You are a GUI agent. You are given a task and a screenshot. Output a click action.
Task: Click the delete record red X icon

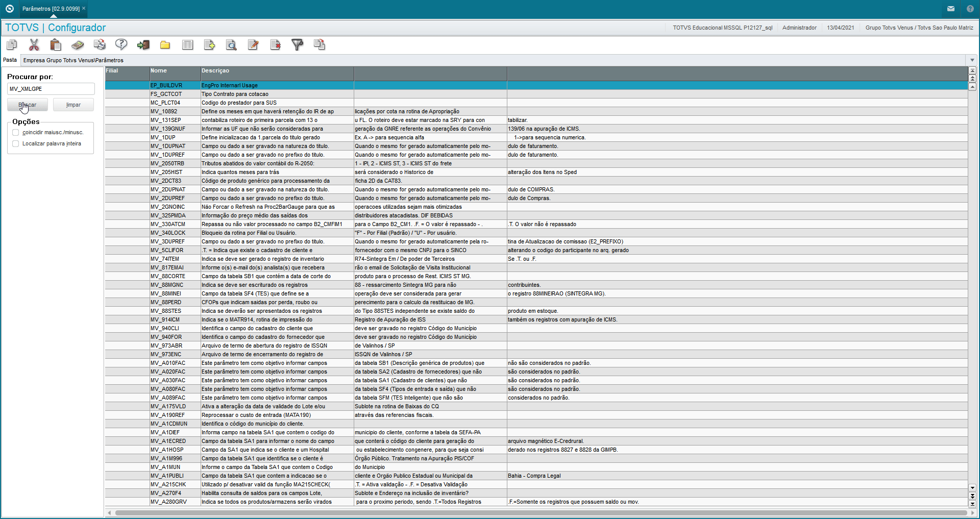276,45
